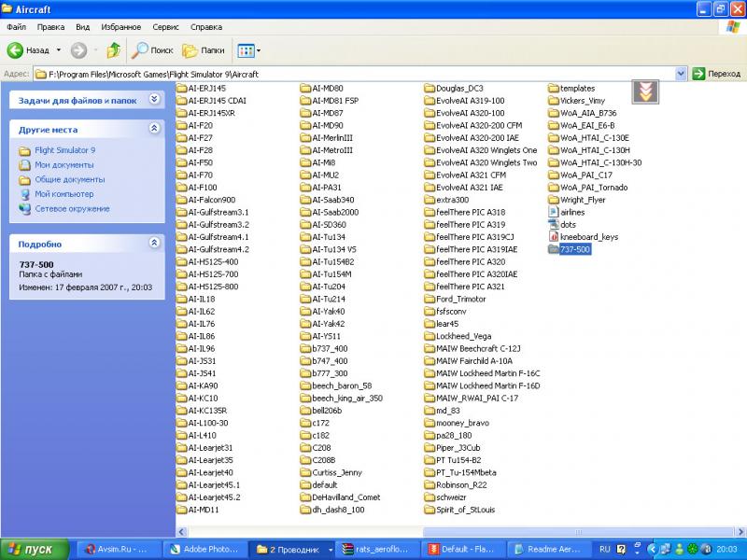Switch to the Readme Aer taskbar window
Viewport: 747px width, 560px height.
tap(550, 549)
